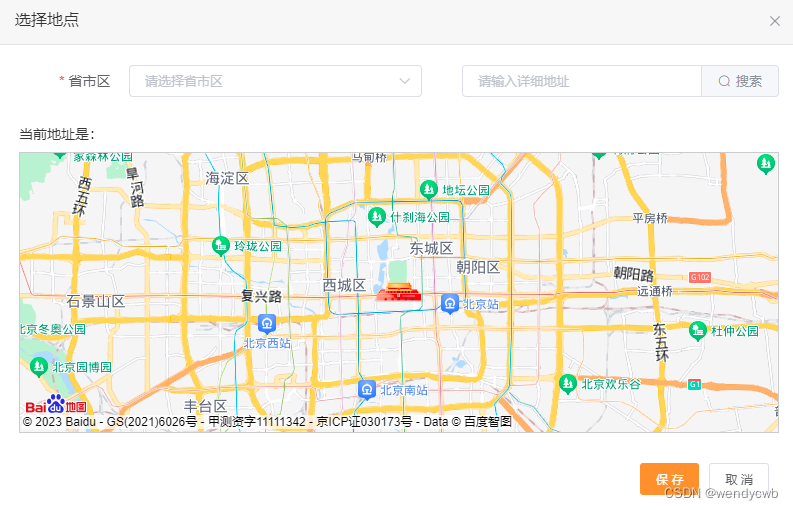Click the 东城区 label on map
Image resolution: width=793 pixels, height=510 pixels.
(431, 248)
